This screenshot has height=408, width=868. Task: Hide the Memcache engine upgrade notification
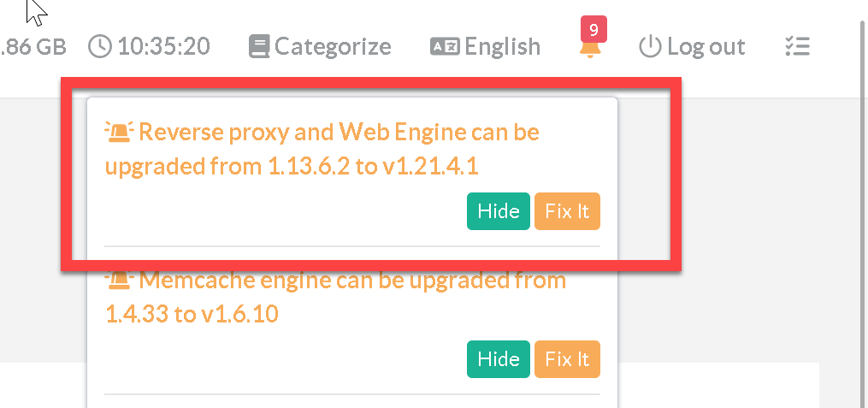pos(499,358)
